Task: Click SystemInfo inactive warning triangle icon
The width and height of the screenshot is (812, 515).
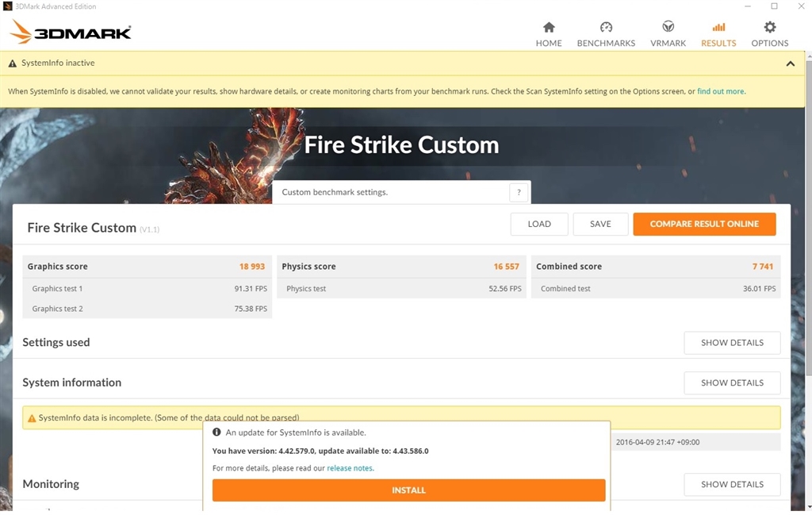Action: 13,63
